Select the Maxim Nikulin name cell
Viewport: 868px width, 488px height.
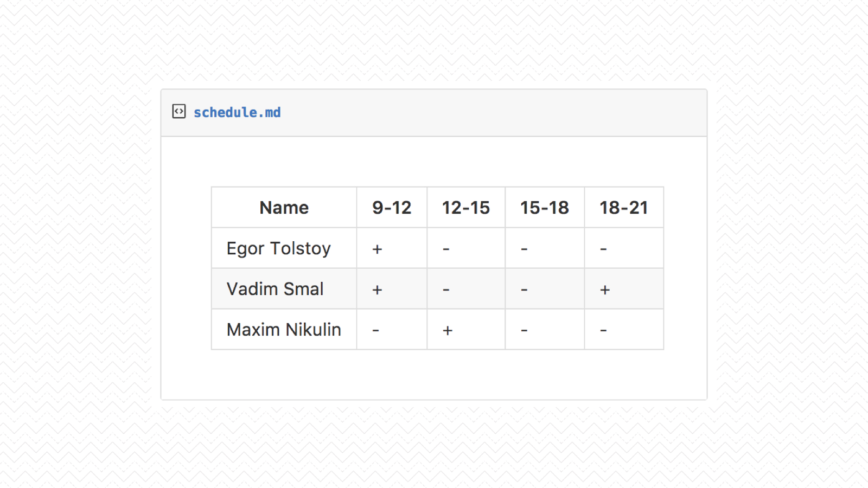coord(284,330)
